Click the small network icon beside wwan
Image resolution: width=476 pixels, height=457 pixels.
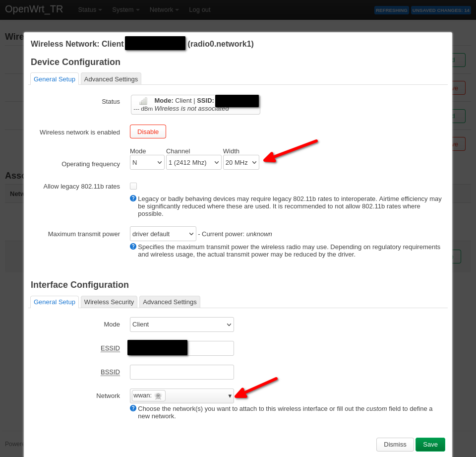158,395
